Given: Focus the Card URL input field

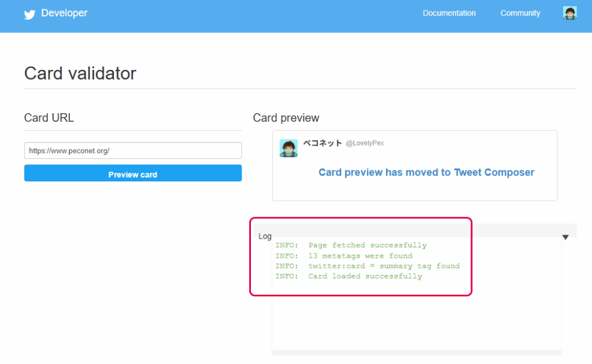Looking at the screenshot, I should pyautogui.click(x=133, y=150).
